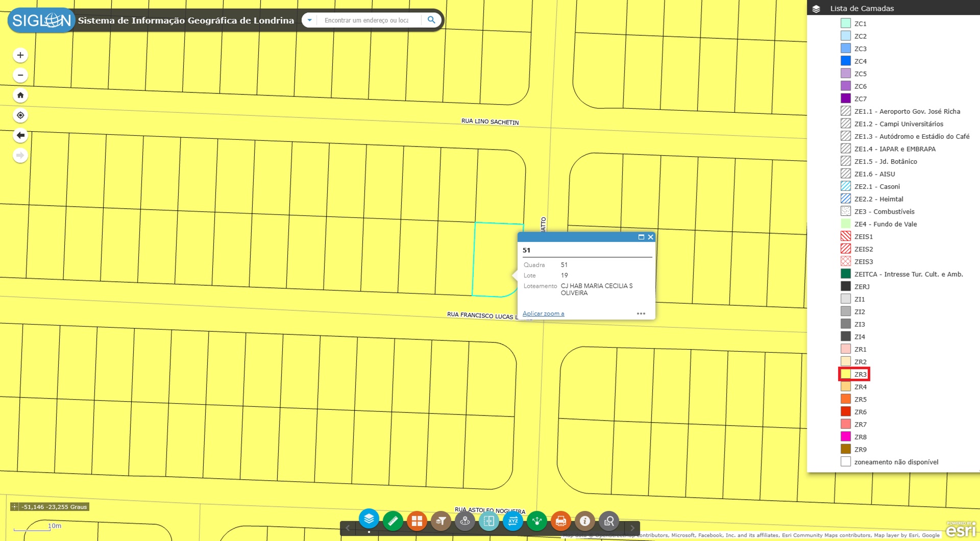Click the ZR3 yellow legend swatch
980x541 pixels.
(x=846, y=374)
